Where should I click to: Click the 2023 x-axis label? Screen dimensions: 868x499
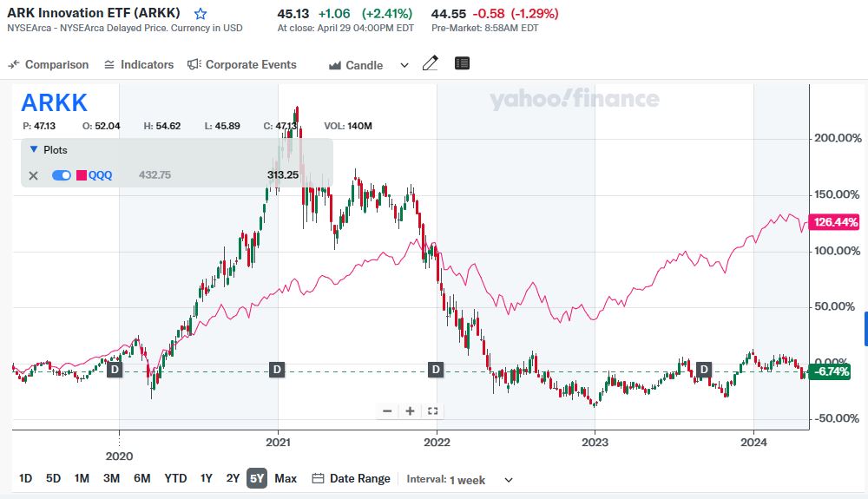[595, 443]
